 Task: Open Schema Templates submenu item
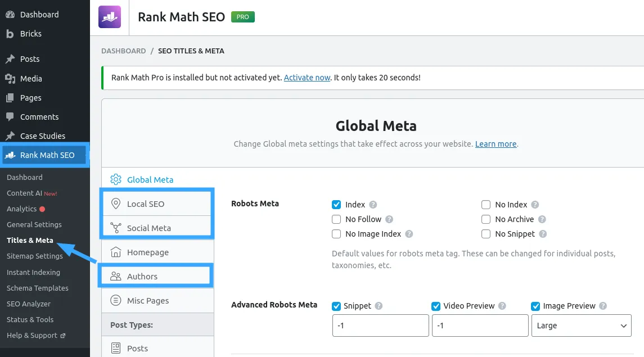37,288
